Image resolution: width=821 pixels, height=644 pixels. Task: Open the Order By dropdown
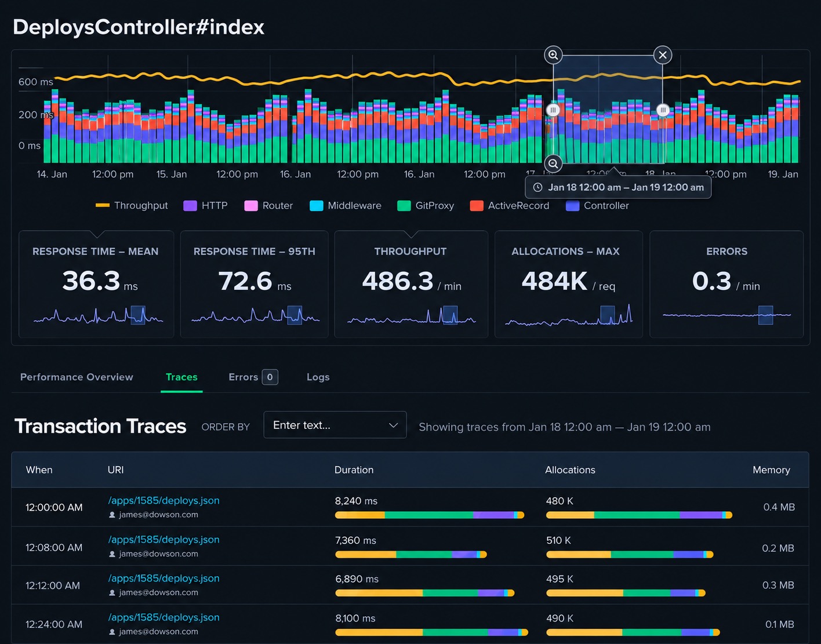pos(335,425)
